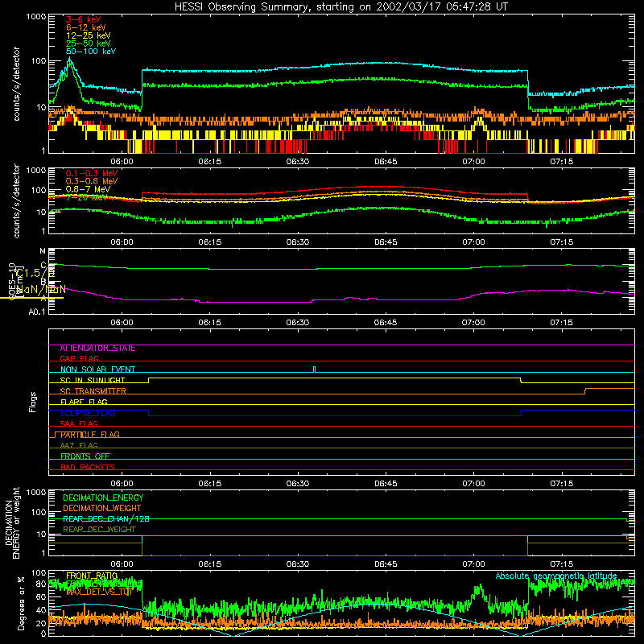Click the 06:45 tick label under the keV panel

pyautogui.click(x=386, y=162)
